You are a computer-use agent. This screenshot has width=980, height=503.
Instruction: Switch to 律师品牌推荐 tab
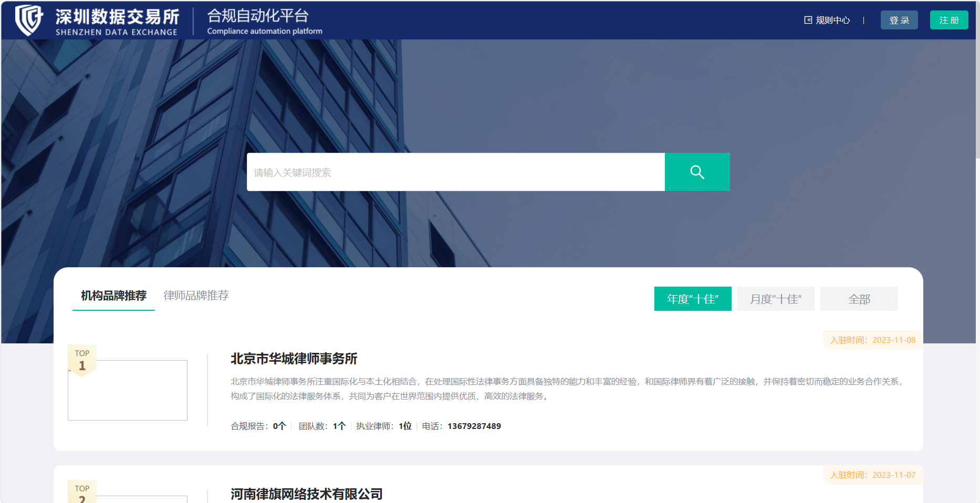coord(196,296)
